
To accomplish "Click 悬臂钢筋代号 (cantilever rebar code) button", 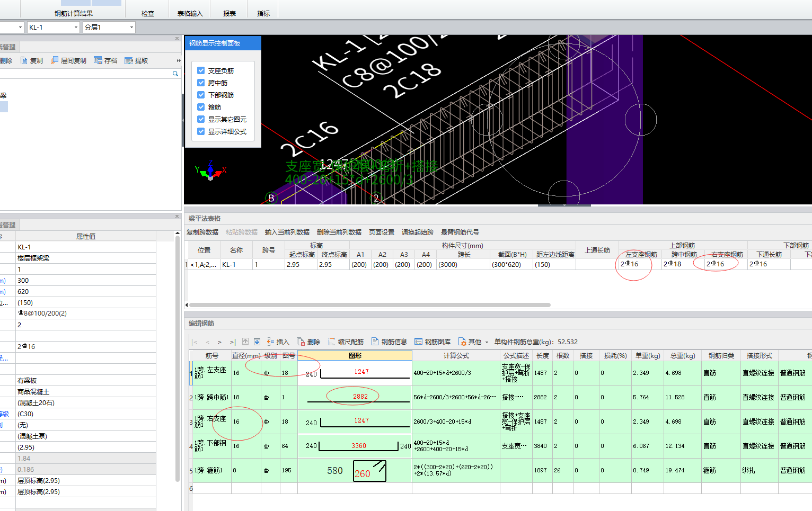I will pyautogui.click(x=460, y=232).
